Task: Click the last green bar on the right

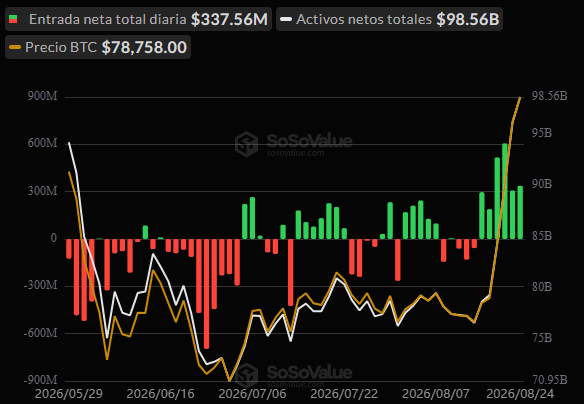Action: pos(520,212)
